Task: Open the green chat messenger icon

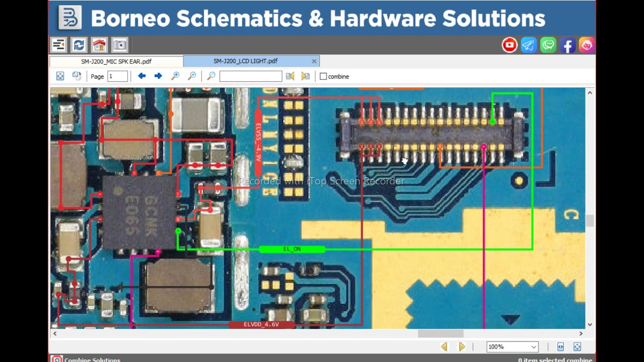Action: [x=548, y=45]
